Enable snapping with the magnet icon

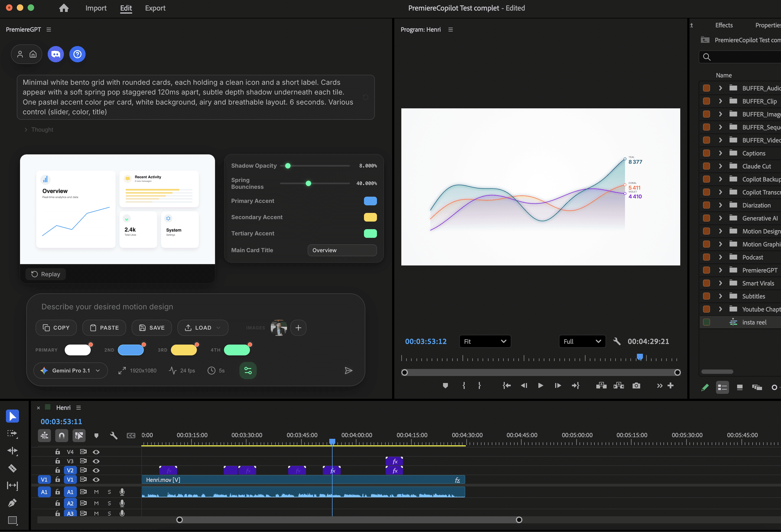61,436
